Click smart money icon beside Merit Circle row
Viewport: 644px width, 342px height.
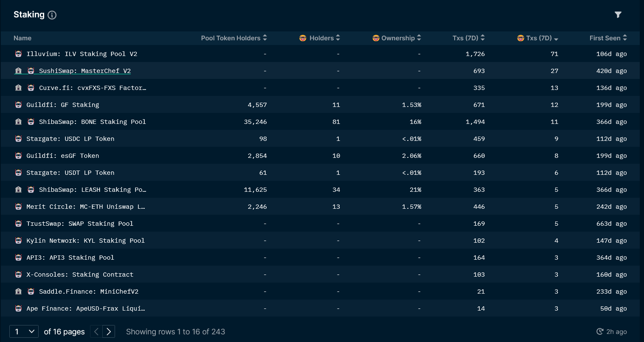(18, 207)
